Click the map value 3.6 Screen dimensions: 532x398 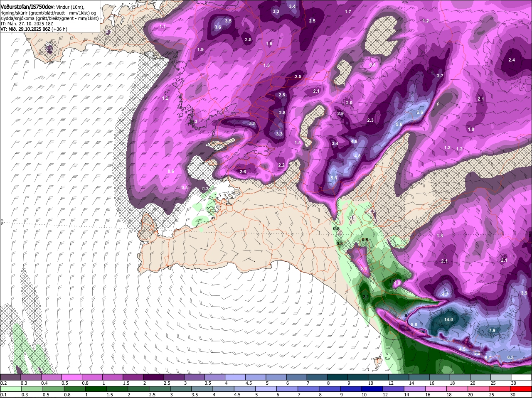[217, 27]
